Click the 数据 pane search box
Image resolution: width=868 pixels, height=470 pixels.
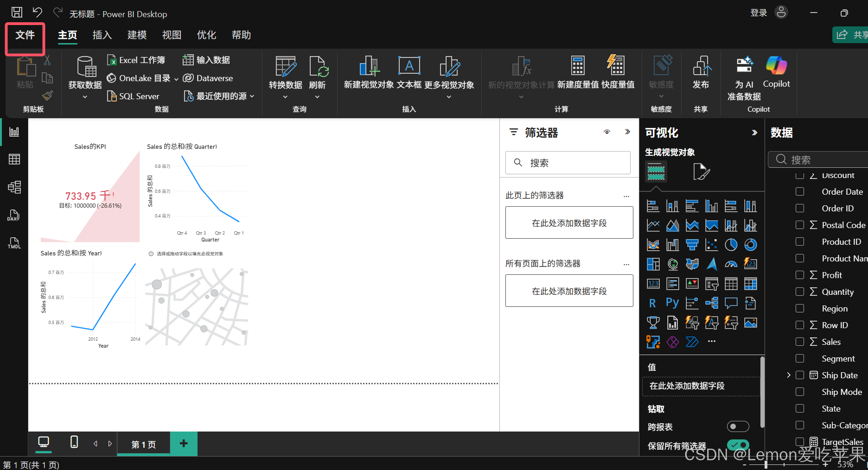(x=818, y=159)
